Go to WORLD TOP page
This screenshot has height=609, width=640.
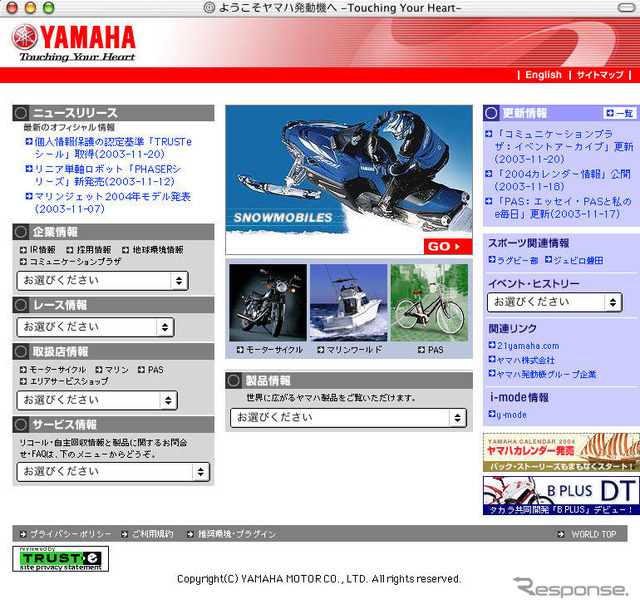tap(593, 534)
